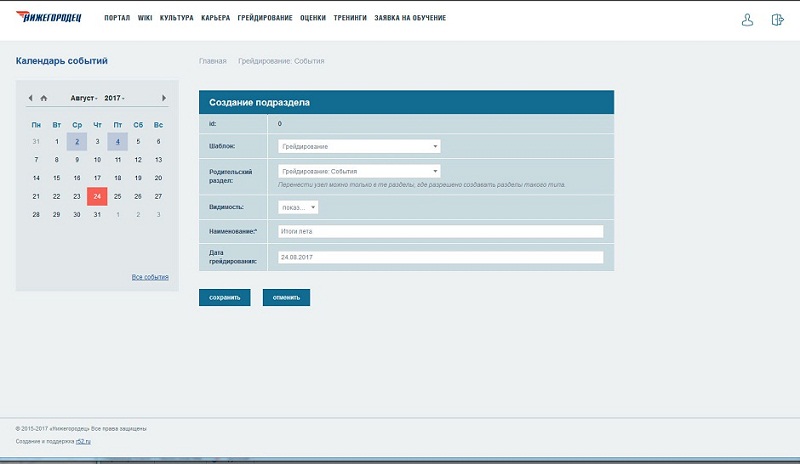800x464 pixels.
Task: Open the Шаблон dropdown
Action: (x=359, y=146)
